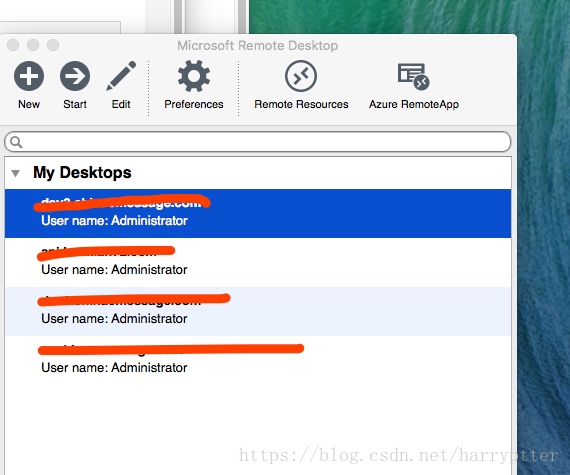
Task: Click the New desktop plus icon
Action: pyautogui.click(x=29, y=76)
